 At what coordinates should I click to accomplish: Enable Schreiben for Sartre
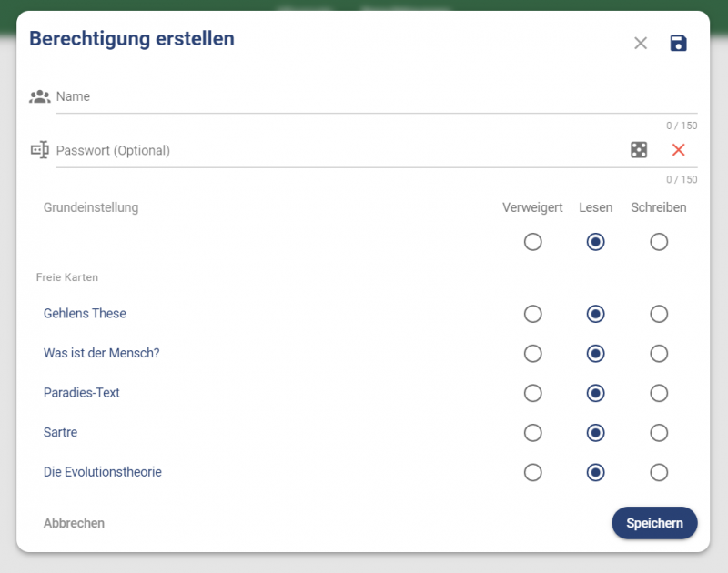click(x=659, y=432)
